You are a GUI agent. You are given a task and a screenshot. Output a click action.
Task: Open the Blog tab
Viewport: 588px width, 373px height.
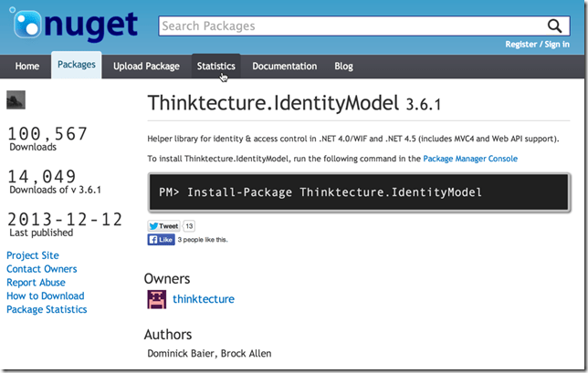(343, 67)
